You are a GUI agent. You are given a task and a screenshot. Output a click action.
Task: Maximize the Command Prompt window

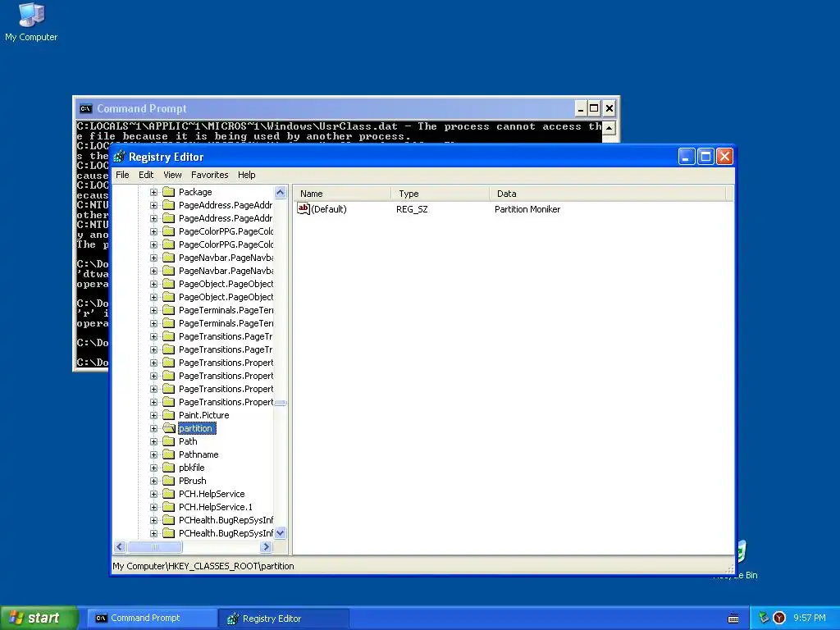tap(594, 109)
